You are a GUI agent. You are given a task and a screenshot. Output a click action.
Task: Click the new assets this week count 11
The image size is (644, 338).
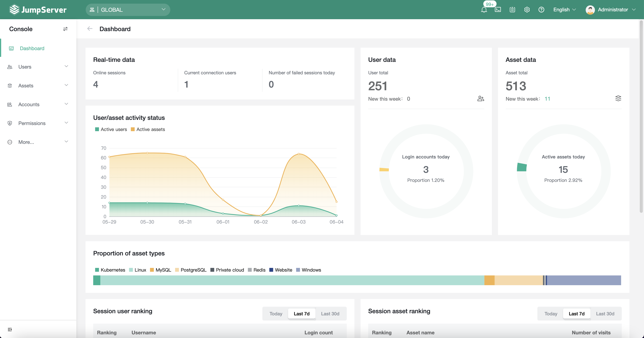[547, 99]
